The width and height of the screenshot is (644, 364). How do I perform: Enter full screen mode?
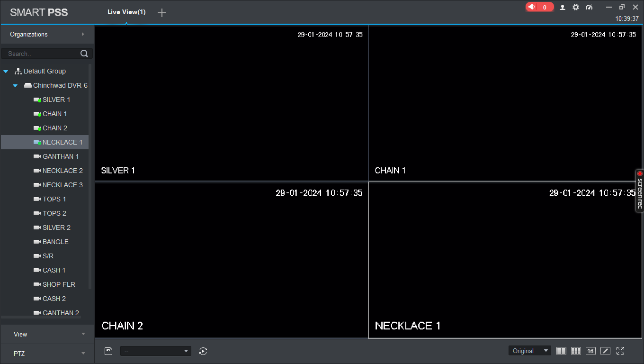[x=620, y=351]
